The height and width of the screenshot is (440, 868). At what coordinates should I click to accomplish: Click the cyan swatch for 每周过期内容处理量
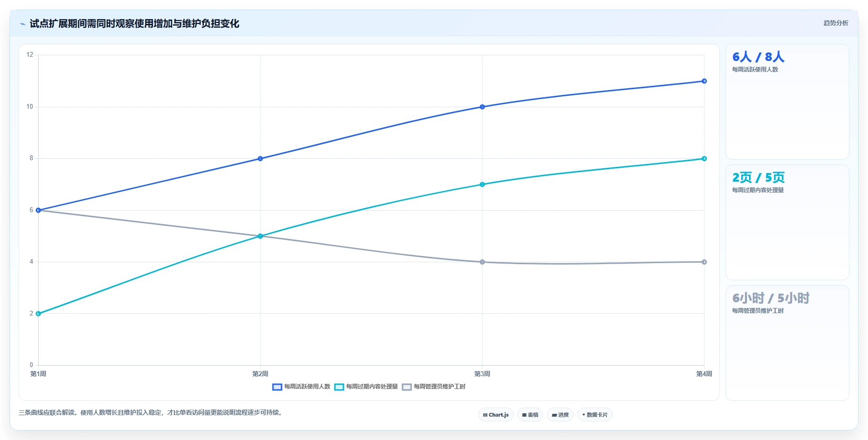pyautogui.click(x=339, y=387)
